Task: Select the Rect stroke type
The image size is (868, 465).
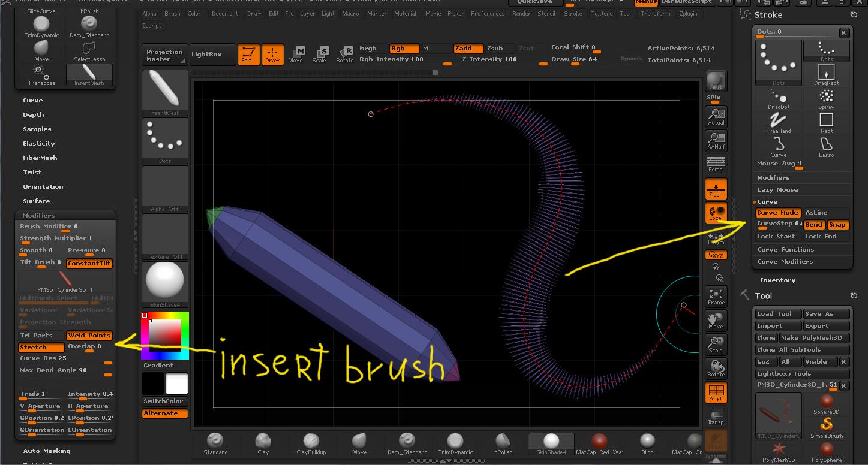Action: pyautogui.click(x=827, y=123)
